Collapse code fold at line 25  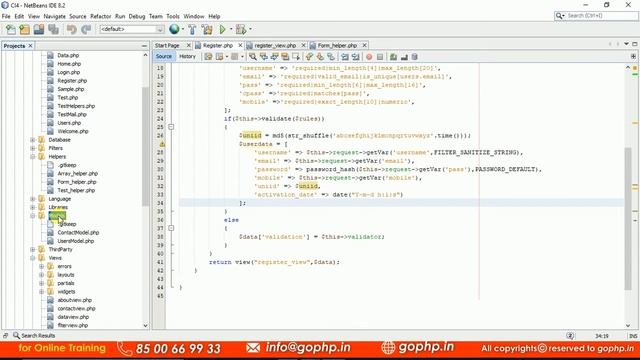coord(171,127)
